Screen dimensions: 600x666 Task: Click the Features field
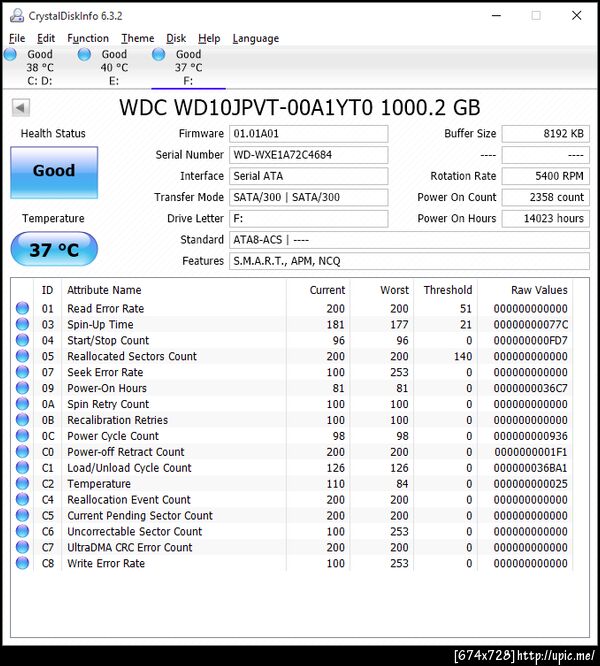coord(409,261)
